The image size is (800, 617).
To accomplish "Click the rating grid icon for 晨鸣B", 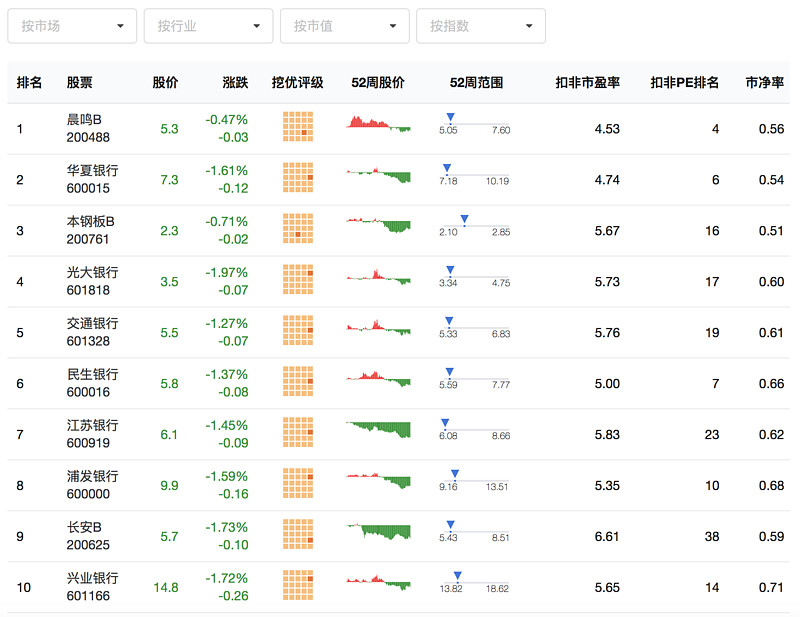I will 298,127.
